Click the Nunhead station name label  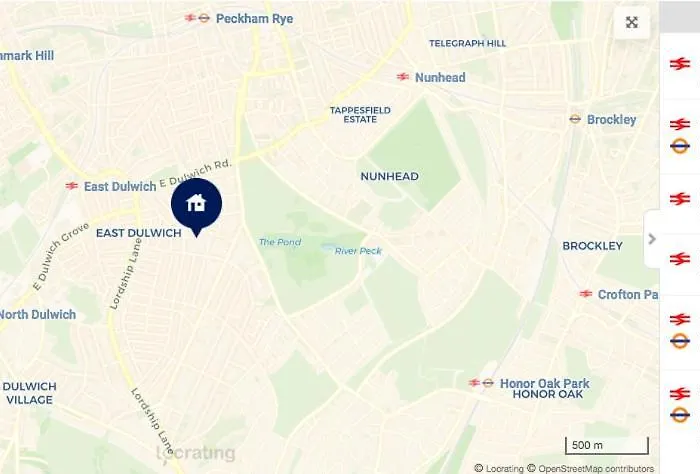[x=440, y=77]
